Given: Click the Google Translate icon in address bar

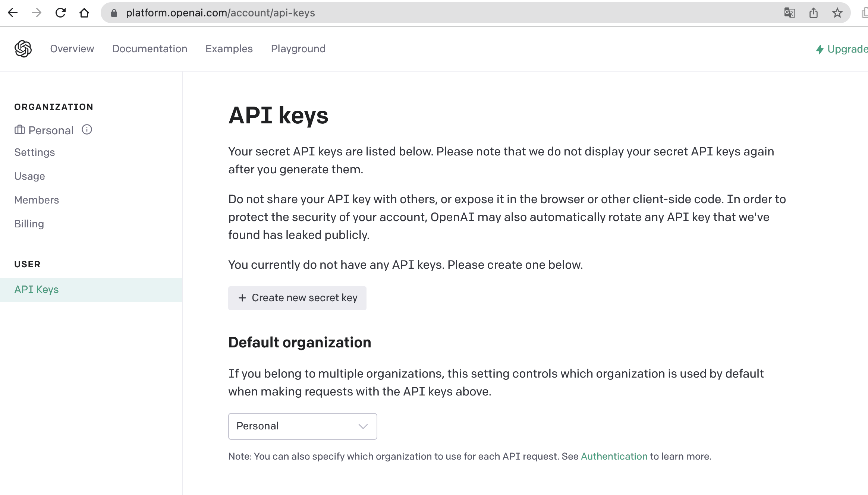Looking at the screenshot, I should pos(789,13).
